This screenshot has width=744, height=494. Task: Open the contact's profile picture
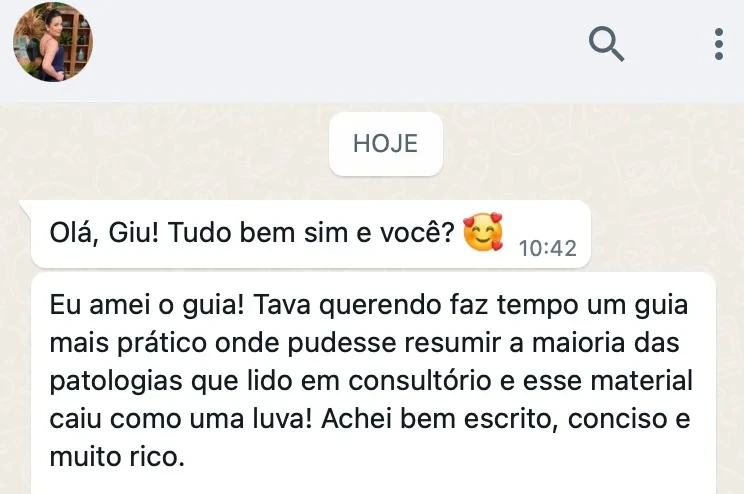coord(52,42)
